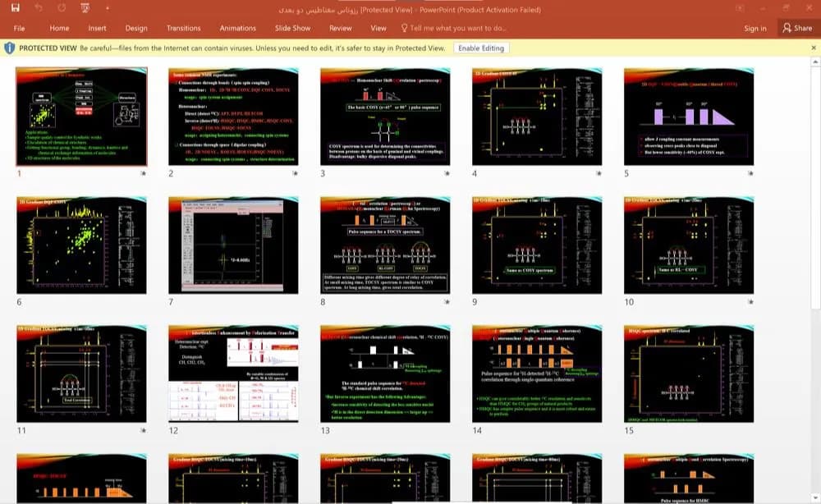This screenshot has width=821, height=504.
Task: Click the View tab
Action: tap(378, 28)
